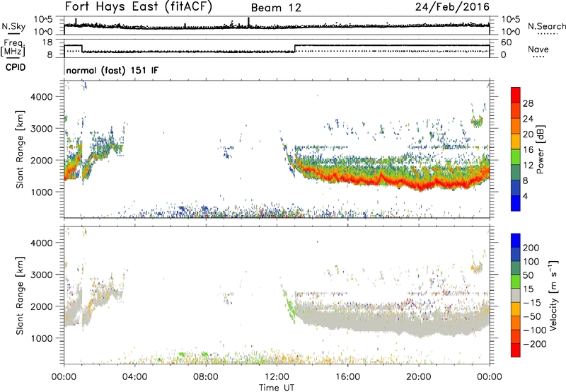
Task: Click the 'Time UT' axis label
Action: (x=277, y=387)
